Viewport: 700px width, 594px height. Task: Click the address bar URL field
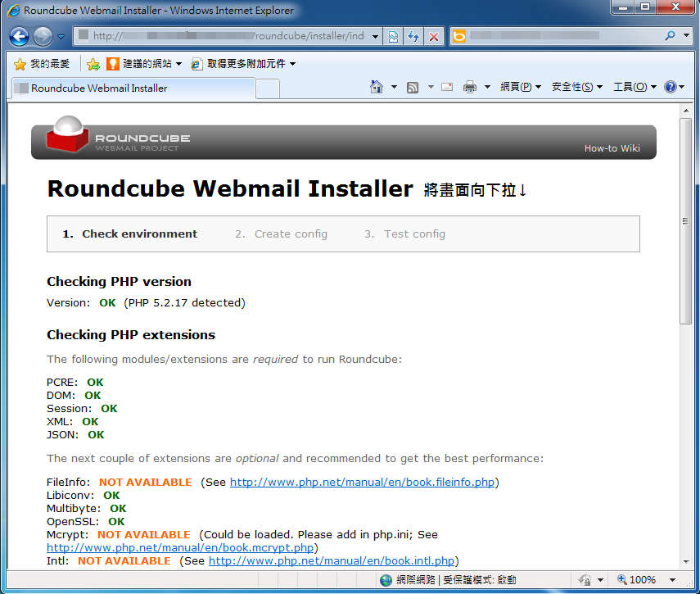click(223, 36)
